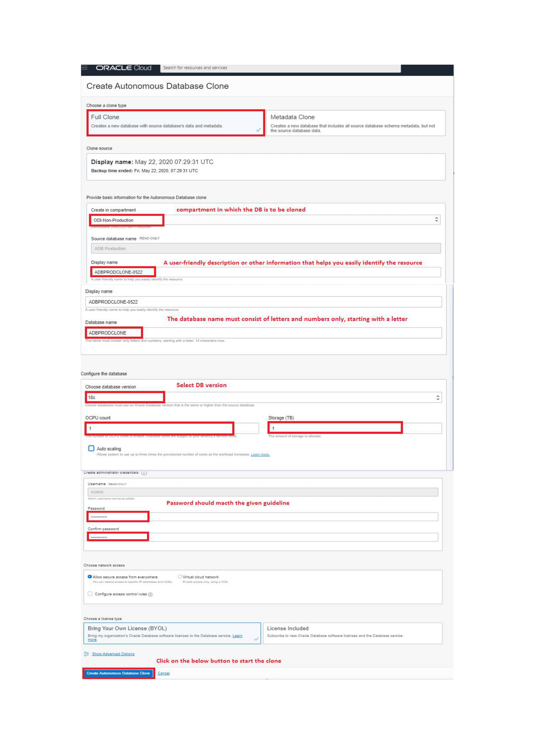Click Create Autonomous Database Clone button
This screenshot has width=535, height=756.
118,673
